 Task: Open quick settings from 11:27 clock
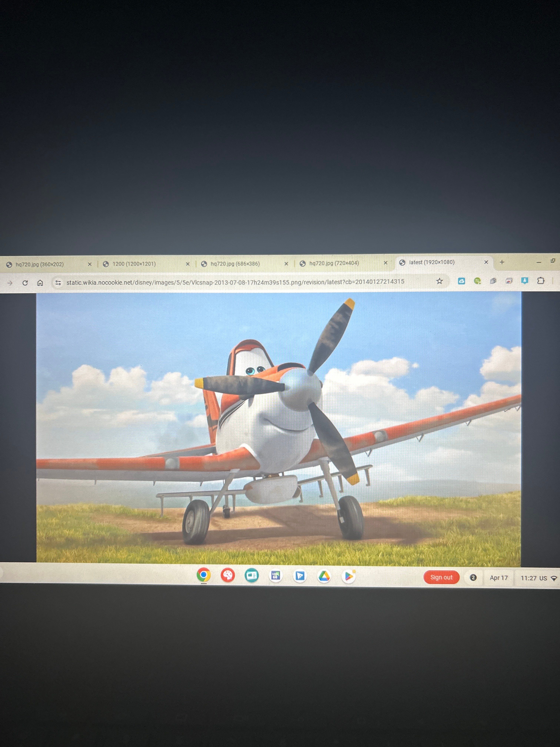528,578
